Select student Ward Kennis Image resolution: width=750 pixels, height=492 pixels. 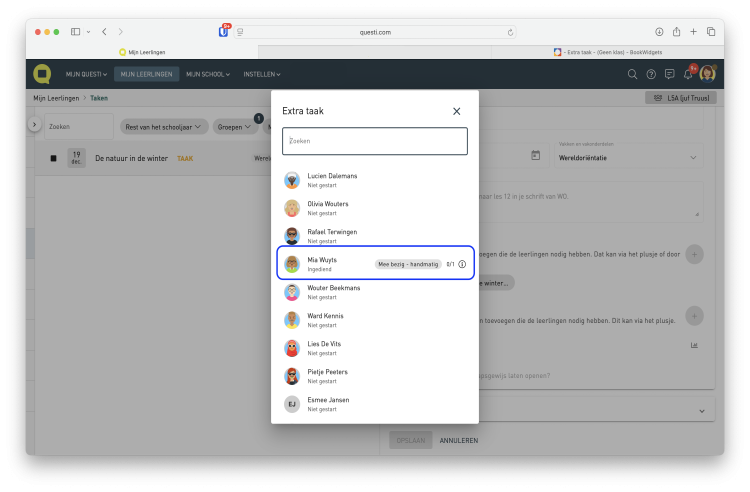(375, 320)
